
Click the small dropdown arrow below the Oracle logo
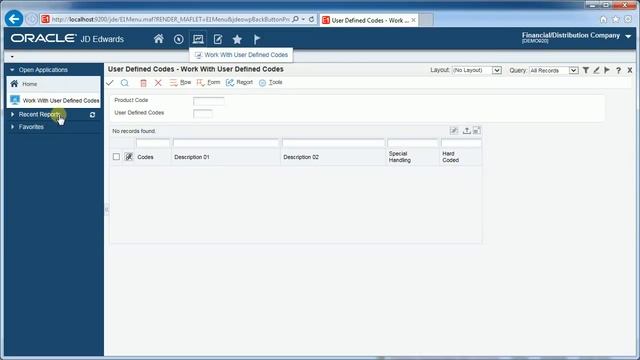(x=12, y=57)
